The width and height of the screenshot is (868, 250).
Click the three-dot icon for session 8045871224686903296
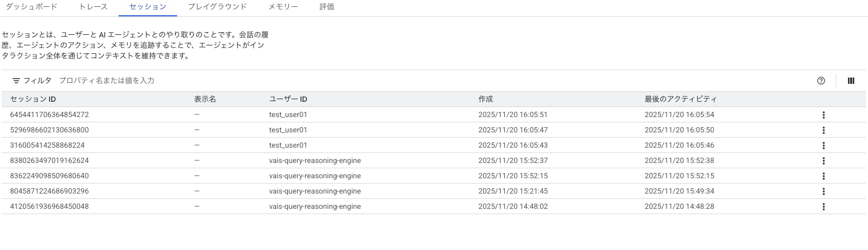[x=823, y=191]
